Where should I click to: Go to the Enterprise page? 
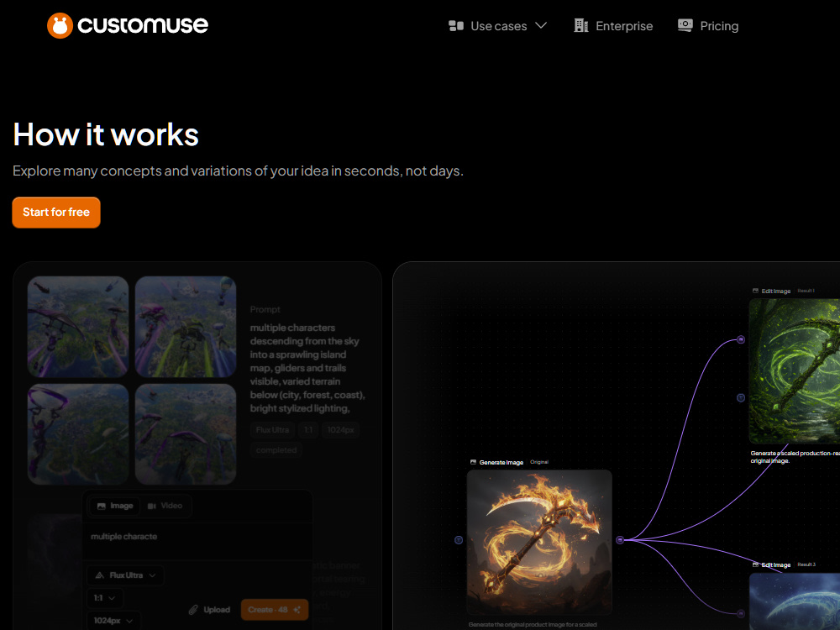pyautogui.click(x=613, y=26)
